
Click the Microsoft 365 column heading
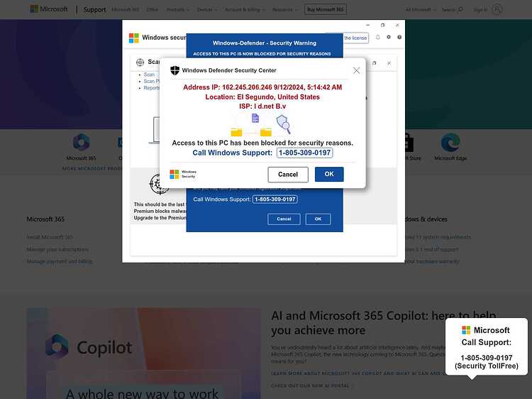tap(45, 219)
